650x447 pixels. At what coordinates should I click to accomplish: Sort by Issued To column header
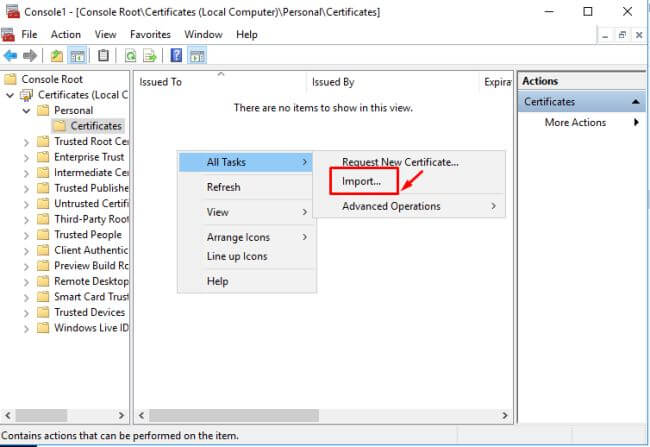point(221,82)
